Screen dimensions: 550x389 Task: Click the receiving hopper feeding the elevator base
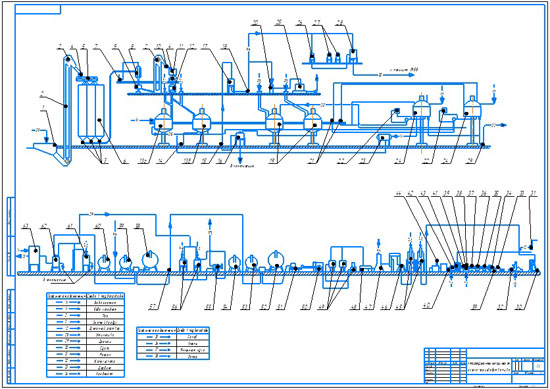tap(45, 148)
